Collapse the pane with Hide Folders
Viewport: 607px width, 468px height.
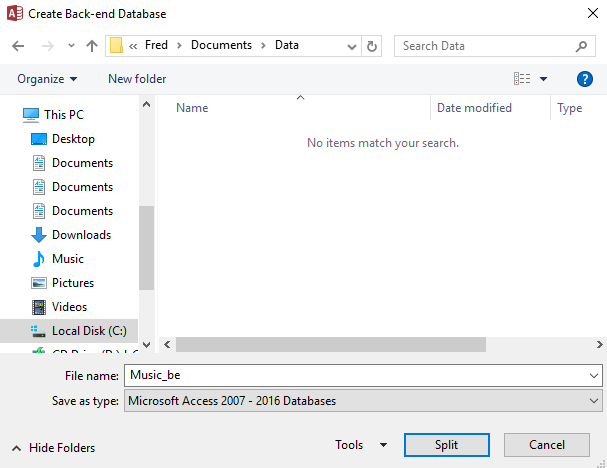click(54, 448)
